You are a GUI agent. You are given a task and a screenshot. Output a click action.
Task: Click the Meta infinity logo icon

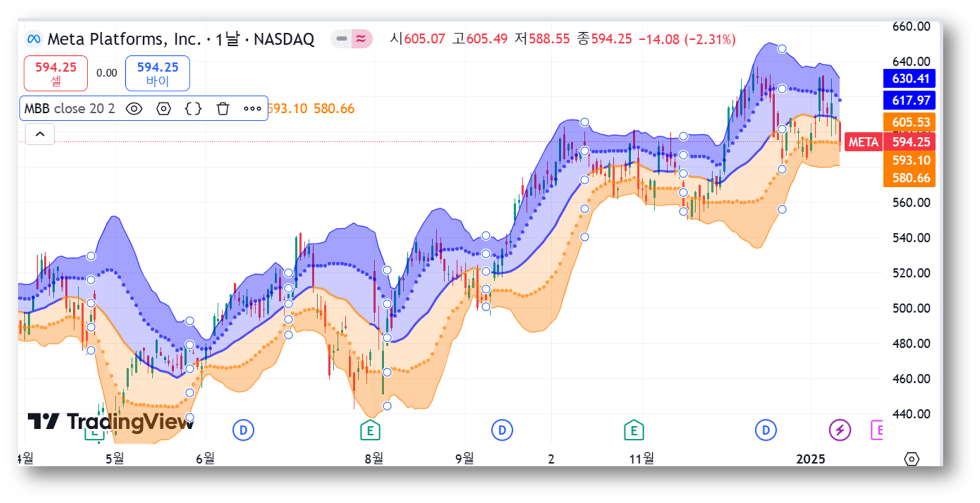pos(34,39)
